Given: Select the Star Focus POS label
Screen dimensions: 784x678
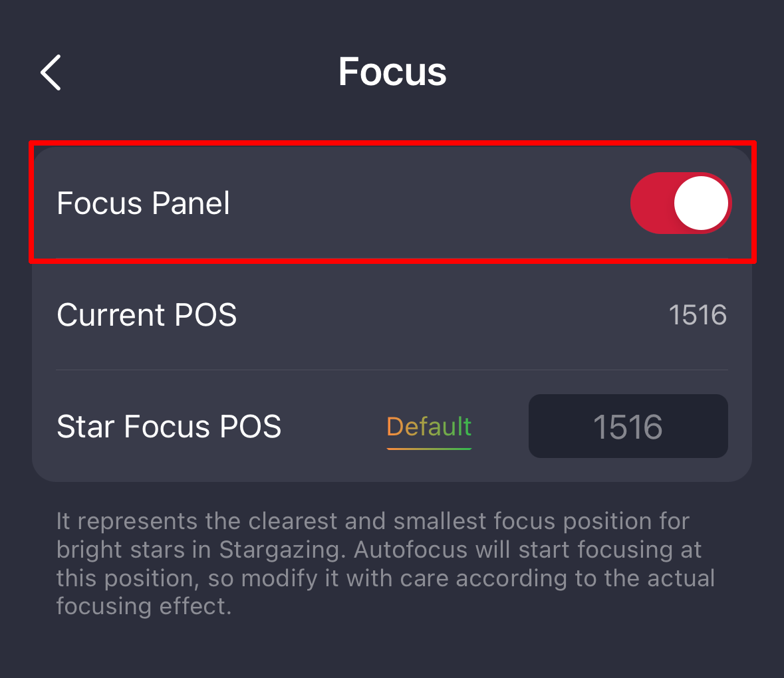Looking at the screenshot, I should tap(169, 426).
